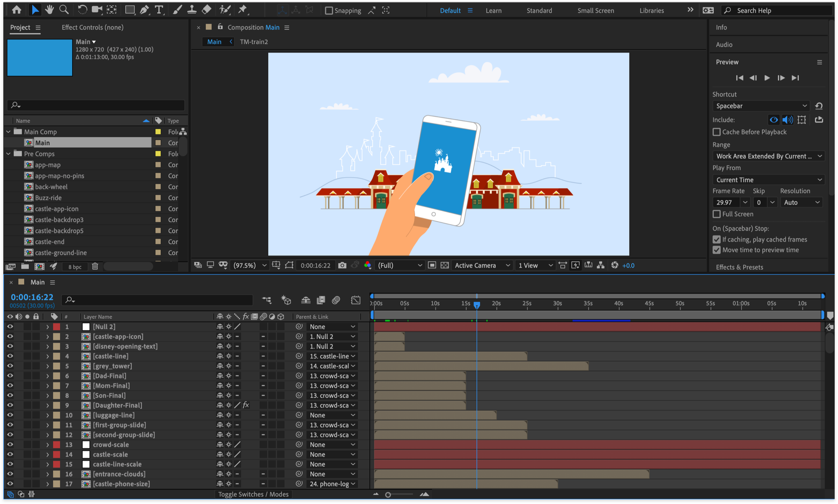Open the TM-train2 composition tab
Screen dimensions: 838x504
(x=254, y=42)
